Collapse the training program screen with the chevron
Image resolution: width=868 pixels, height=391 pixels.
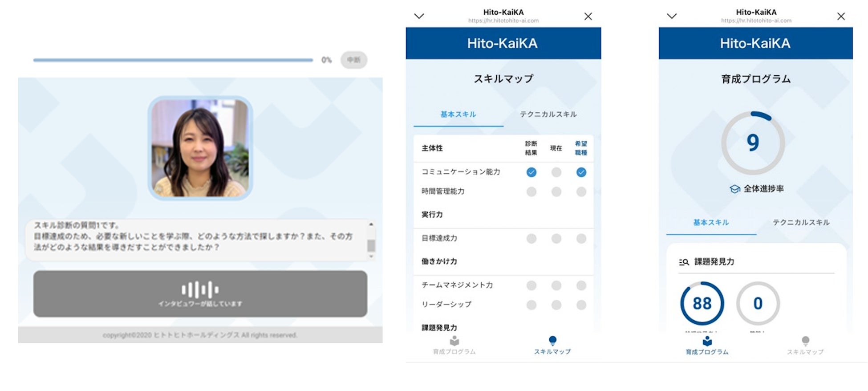pyautogui.click(x=672, y=16)
